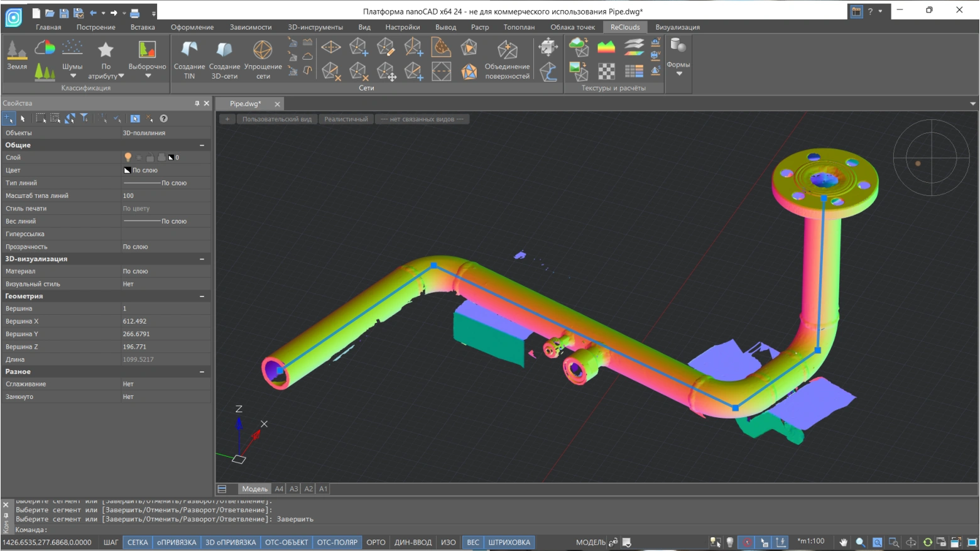
Task: Click the pan hand icon in status bar
Action: tap(844, 542)
